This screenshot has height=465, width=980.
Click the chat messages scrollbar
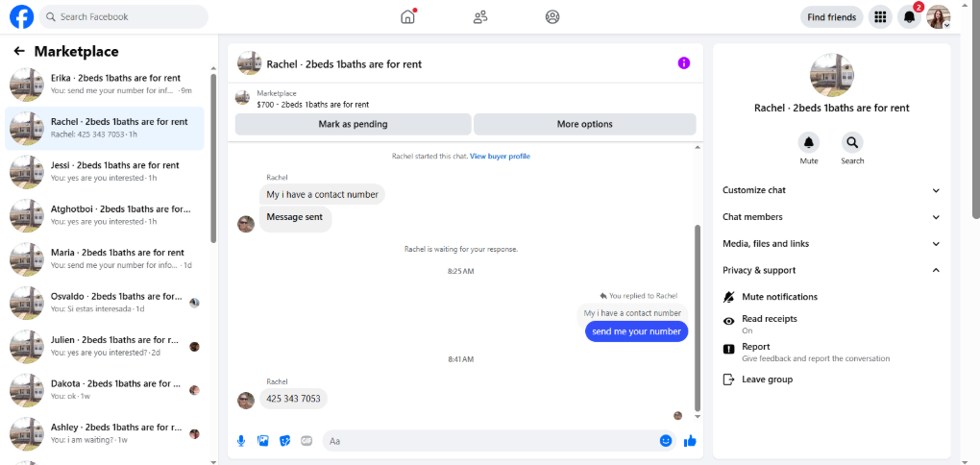698,317
